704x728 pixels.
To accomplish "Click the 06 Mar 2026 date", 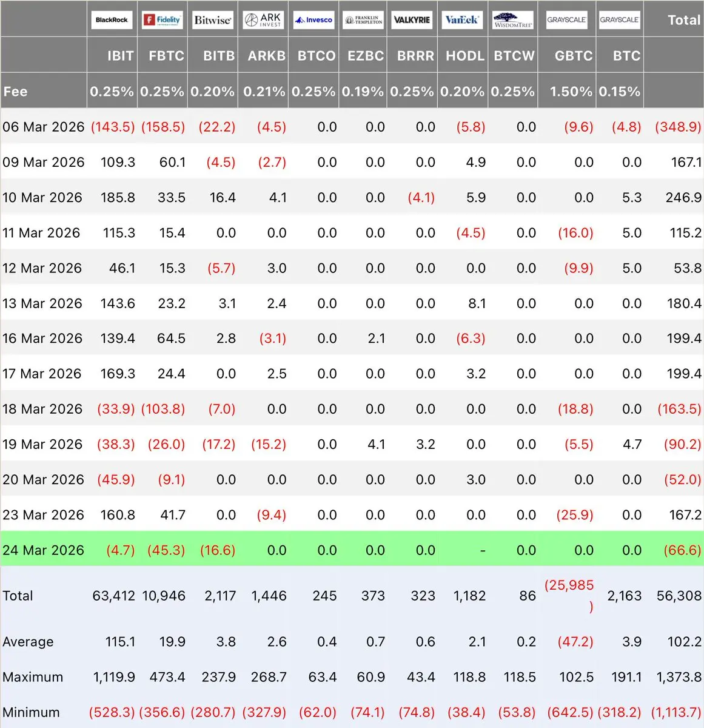I will (x=43, y=127).
